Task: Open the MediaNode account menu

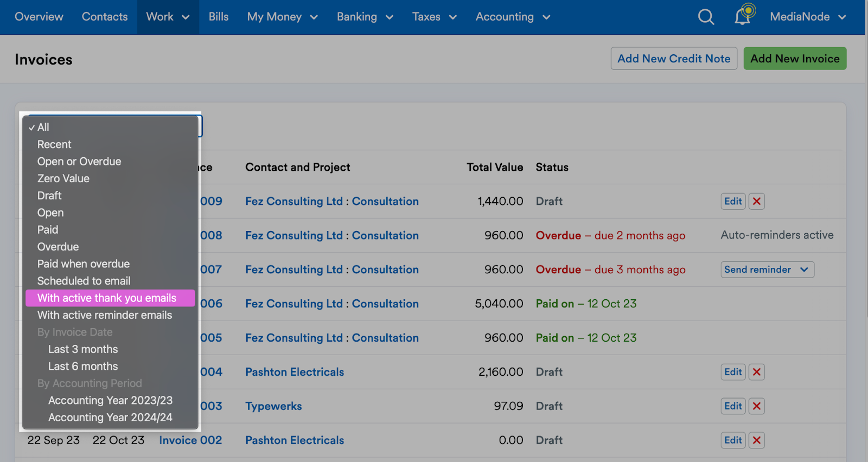Action: (808, 17)
